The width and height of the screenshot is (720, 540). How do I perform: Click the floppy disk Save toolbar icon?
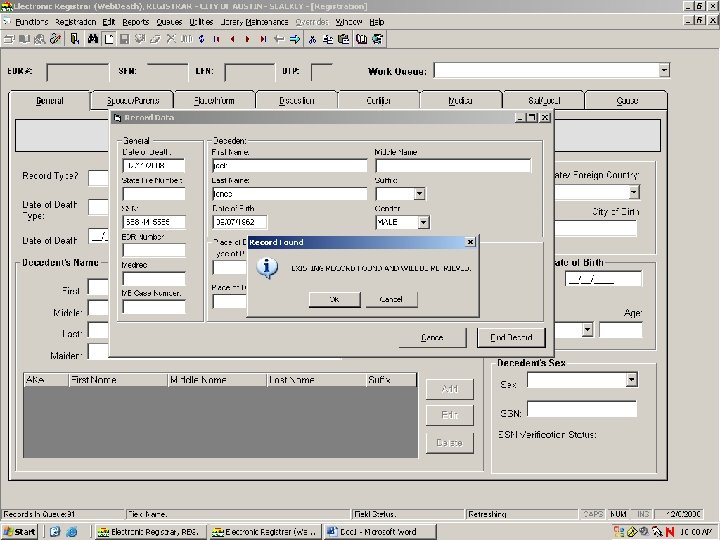pyautogui.click(x=124, y=39)
